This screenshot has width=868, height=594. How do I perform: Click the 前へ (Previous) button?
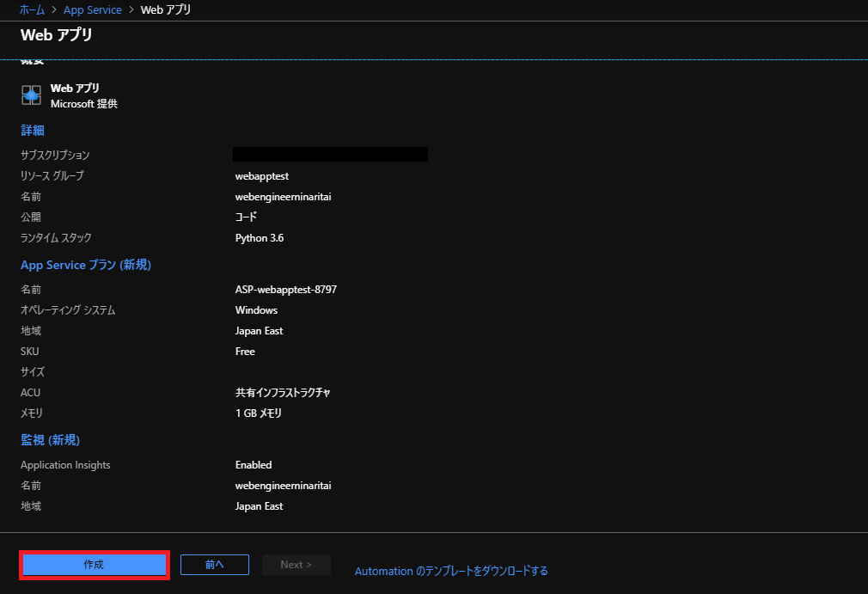(x=215, y=565)
